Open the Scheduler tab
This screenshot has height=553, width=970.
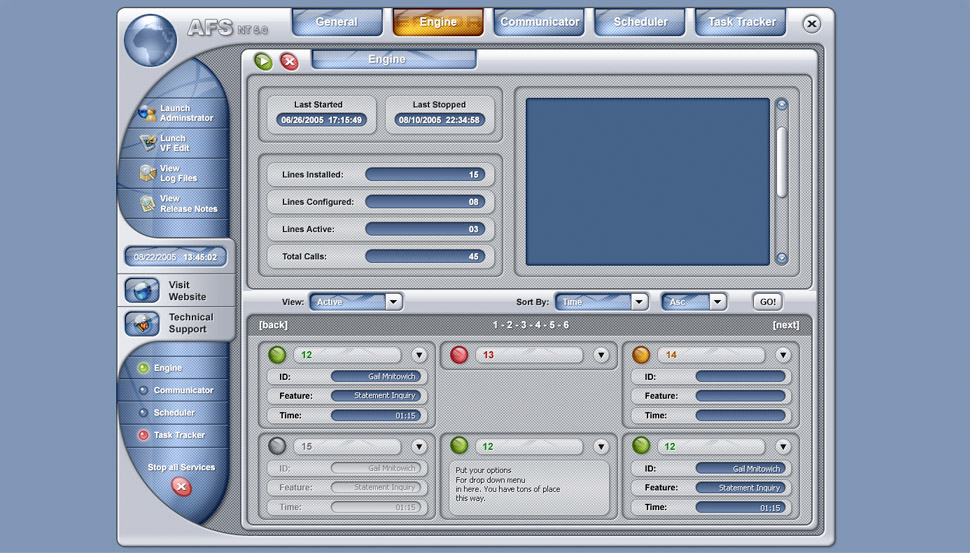click(640, 22)
